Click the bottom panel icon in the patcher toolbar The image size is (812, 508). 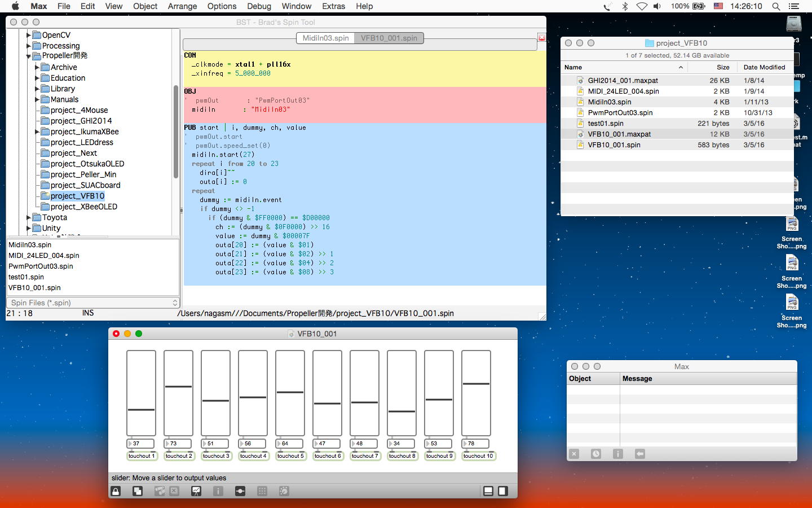(x=488, y=491)
